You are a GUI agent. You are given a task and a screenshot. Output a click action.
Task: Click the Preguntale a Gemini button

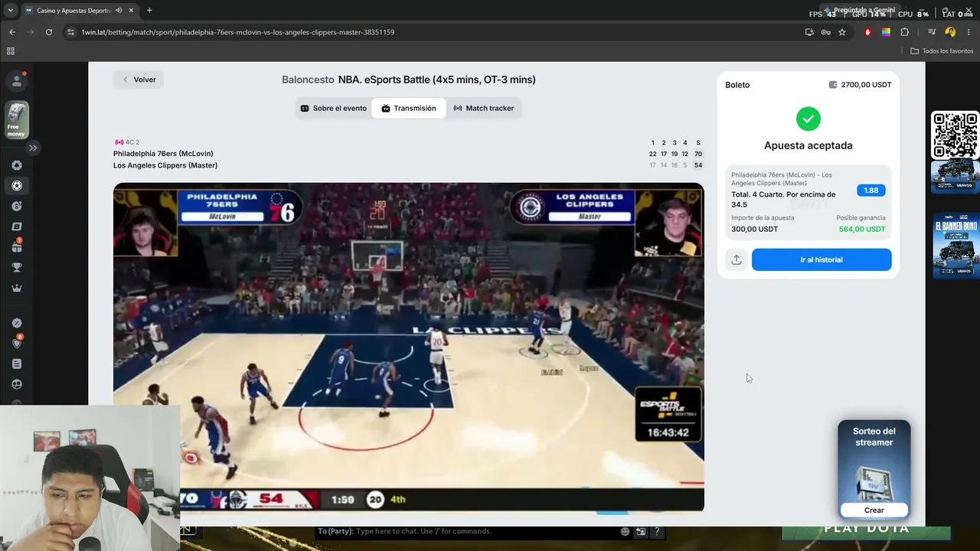[x=858, y=10]
